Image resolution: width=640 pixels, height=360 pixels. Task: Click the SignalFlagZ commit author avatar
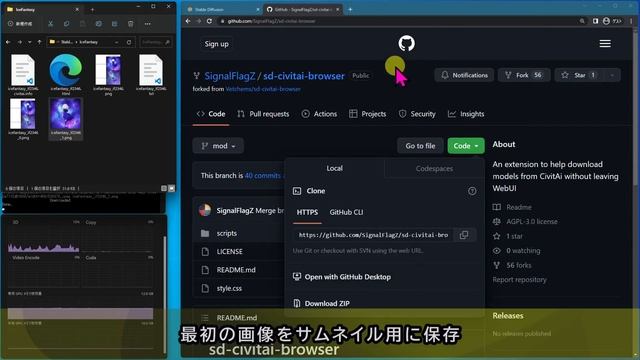coord(205,210)
